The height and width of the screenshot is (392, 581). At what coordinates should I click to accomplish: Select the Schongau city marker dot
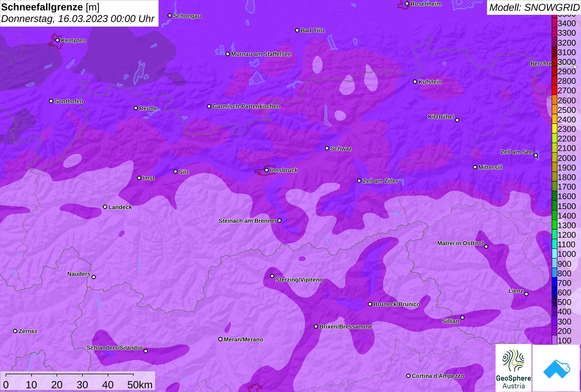(170, 15)
